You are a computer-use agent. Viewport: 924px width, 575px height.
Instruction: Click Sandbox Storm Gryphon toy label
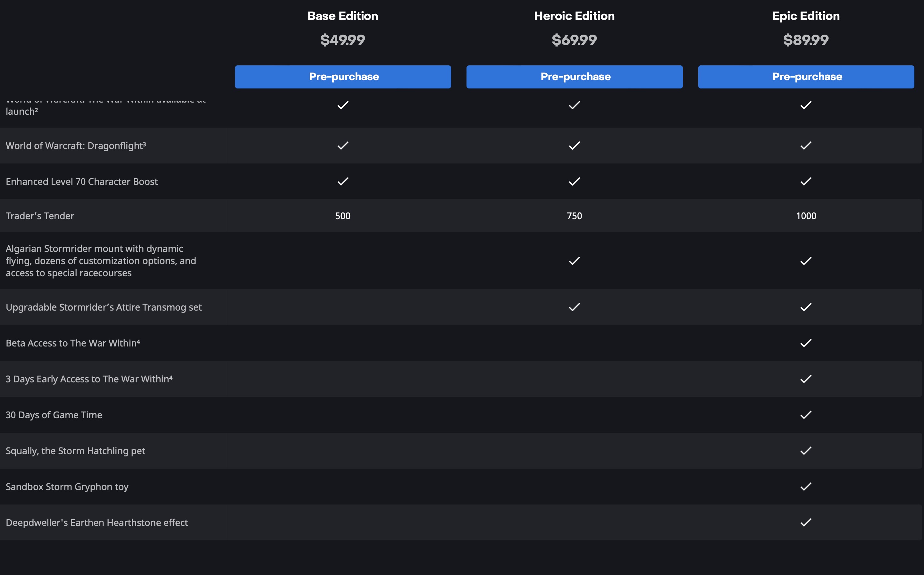[67, 487]
